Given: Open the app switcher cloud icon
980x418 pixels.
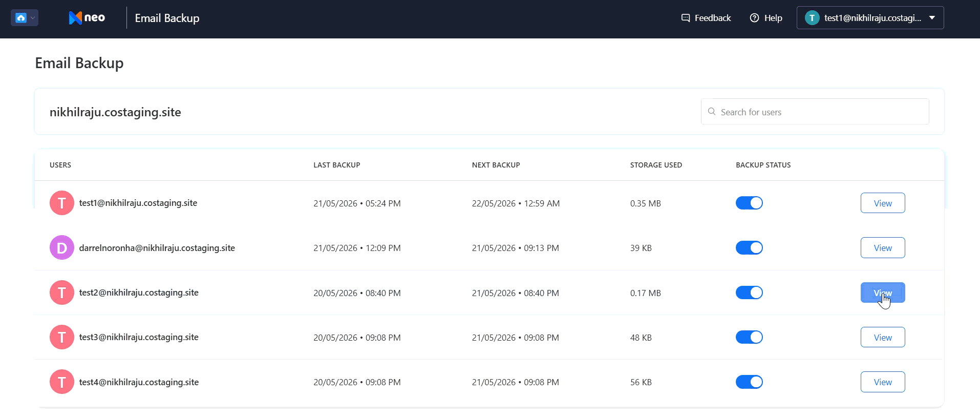Looking at the screenshot, I should tap(21, 18).
